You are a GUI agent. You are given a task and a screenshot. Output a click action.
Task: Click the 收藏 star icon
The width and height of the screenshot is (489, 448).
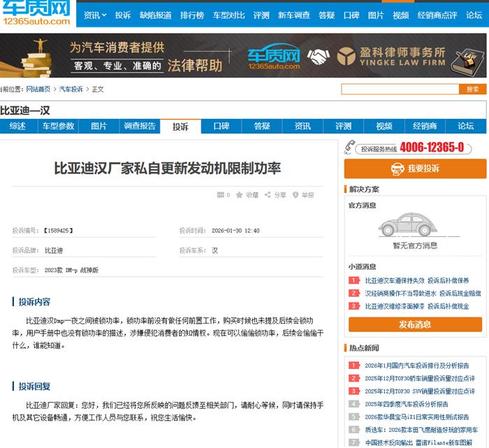(x=240, y=195)
